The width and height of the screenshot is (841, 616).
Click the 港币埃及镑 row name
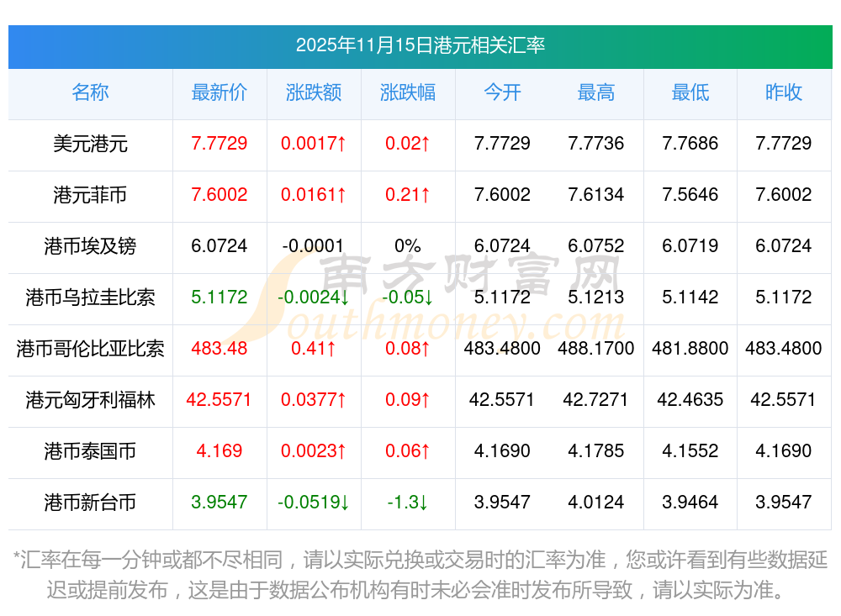tap(90, 246)
